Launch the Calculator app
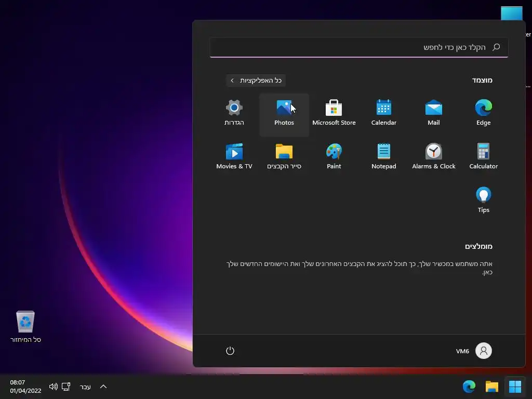This screenshot has width=532, height=399. tap(484, 157)
